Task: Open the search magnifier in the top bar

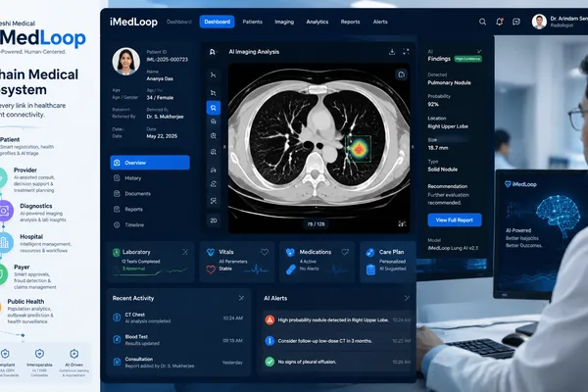Action: click(x=482, y=22)
